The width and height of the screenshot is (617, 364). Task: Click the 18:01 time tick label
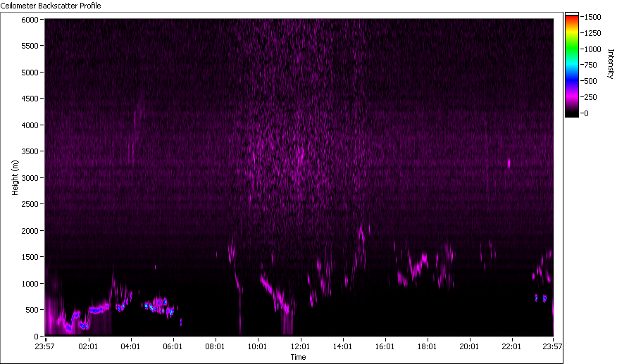[x=427, y=346]
